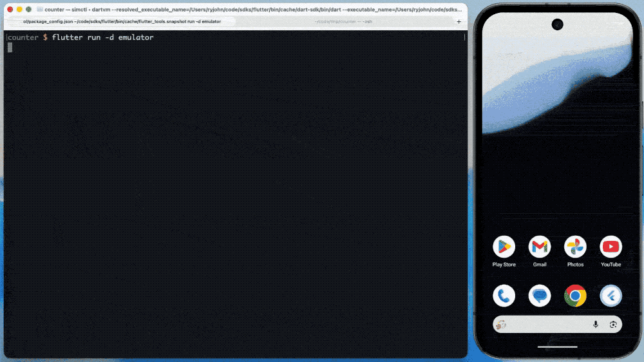Open the Play Store app on the emulator
Image resolution: width=644 pixels, height=362 pixels.
(504, 247)
